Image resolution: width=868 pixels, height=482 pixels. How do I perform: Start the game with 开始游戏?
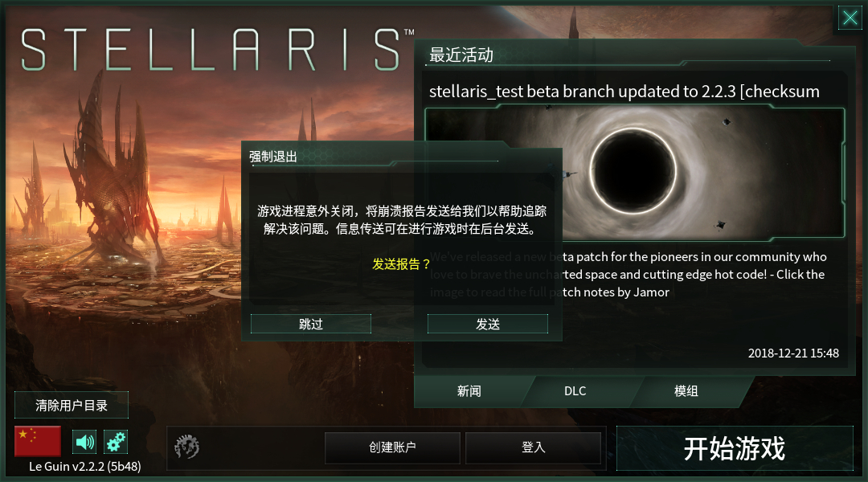click(x=735, y=448)
